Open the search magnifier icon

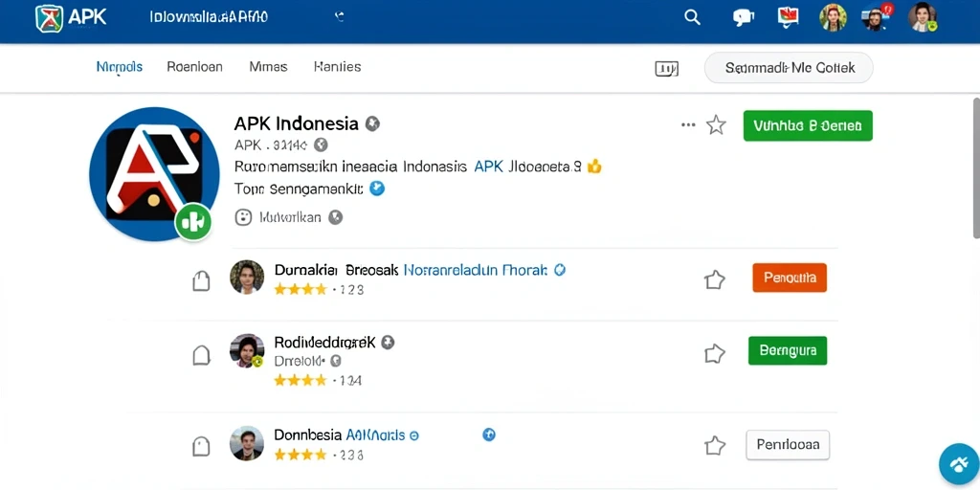click(x=693, y=17)
